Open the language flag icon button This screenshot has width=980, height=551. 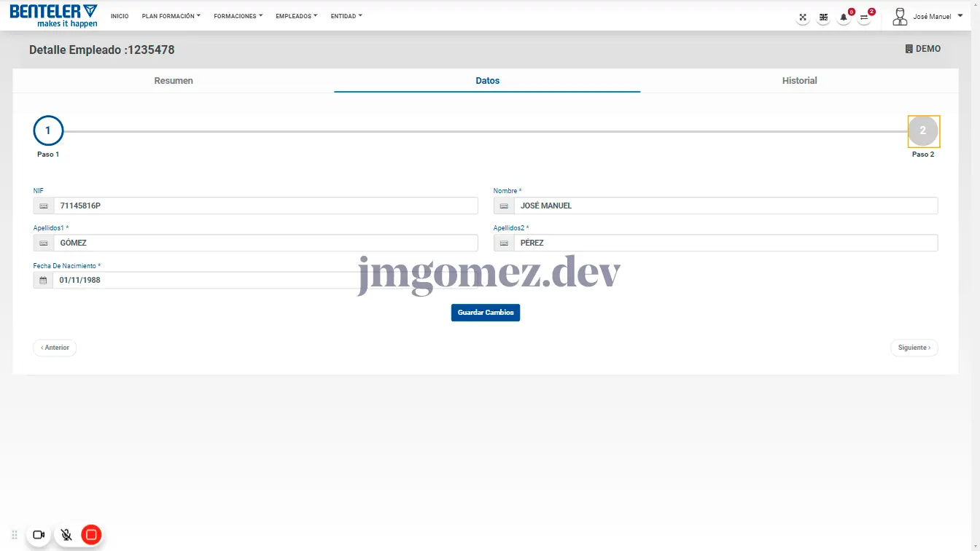point(823,17)
